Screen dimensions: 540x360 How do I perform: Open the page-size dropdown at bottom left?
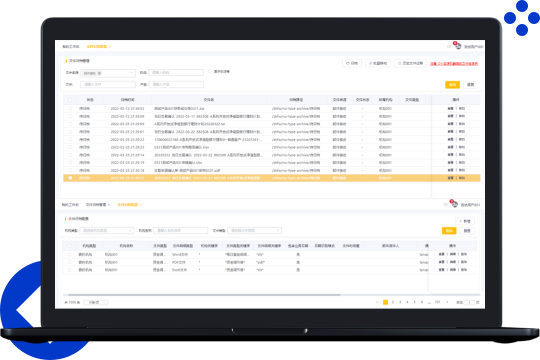[x=96, y=302]
